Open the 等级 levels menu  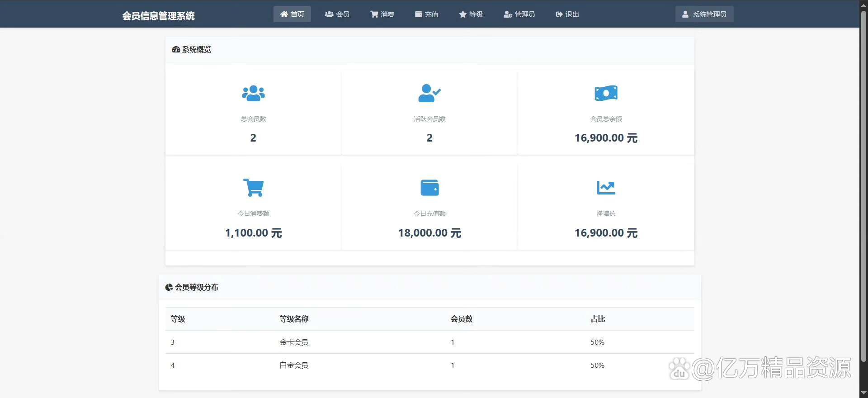471,14
